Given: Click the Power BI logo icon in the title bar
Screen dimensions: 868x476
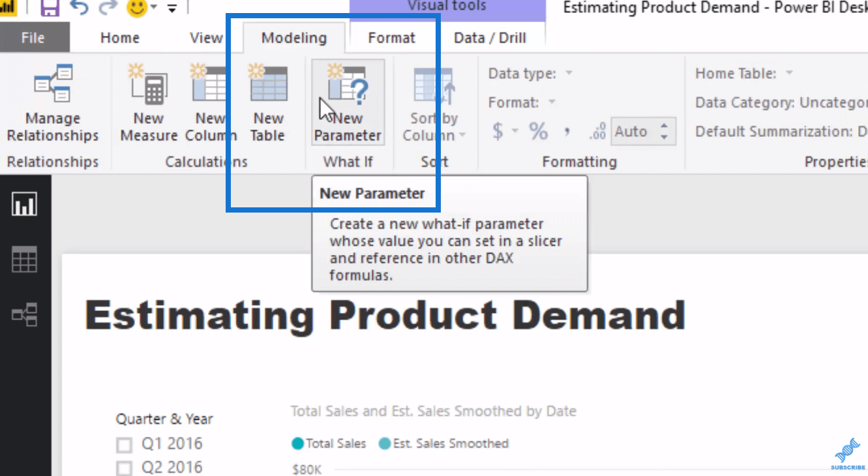Looking at the screenshot, I should coord(9,8).
